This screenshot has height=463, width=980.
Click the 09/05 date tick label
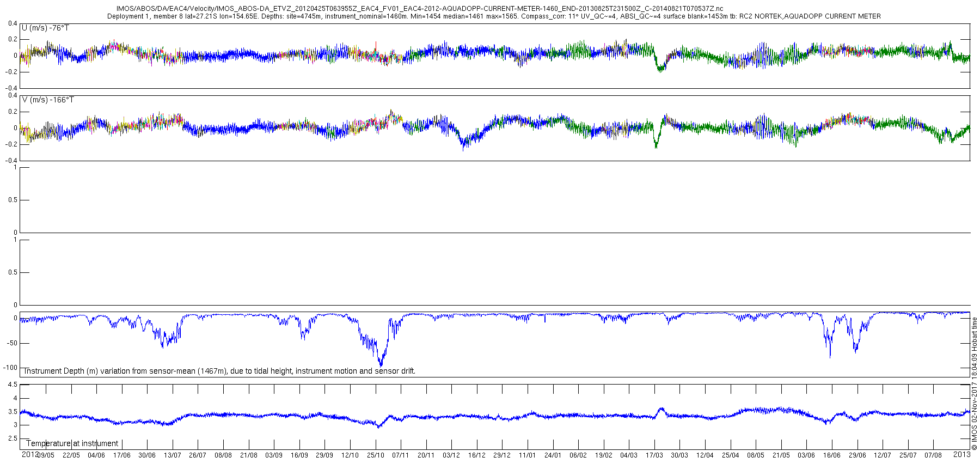pos(46,455)
